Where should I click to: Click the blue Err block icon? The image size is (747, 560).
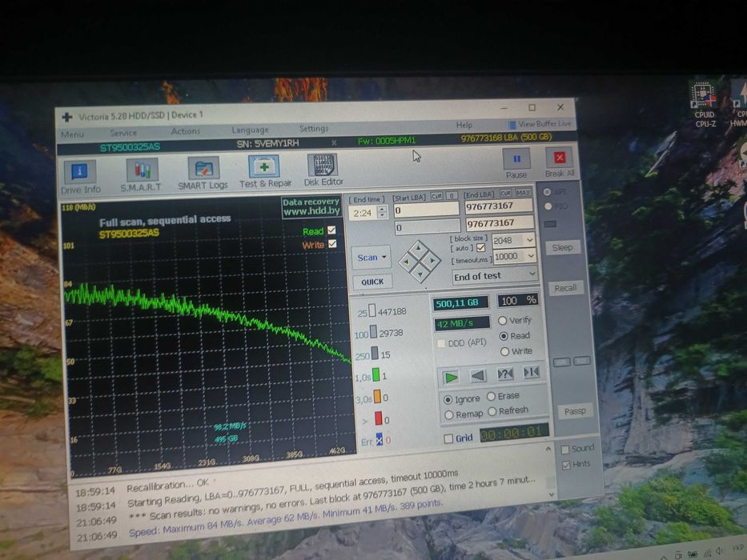[x=380, y=439]
